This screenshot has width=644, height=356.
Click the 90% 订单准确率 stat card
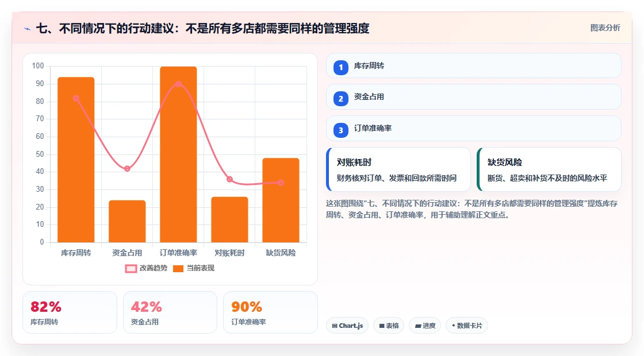click(270, 312)
